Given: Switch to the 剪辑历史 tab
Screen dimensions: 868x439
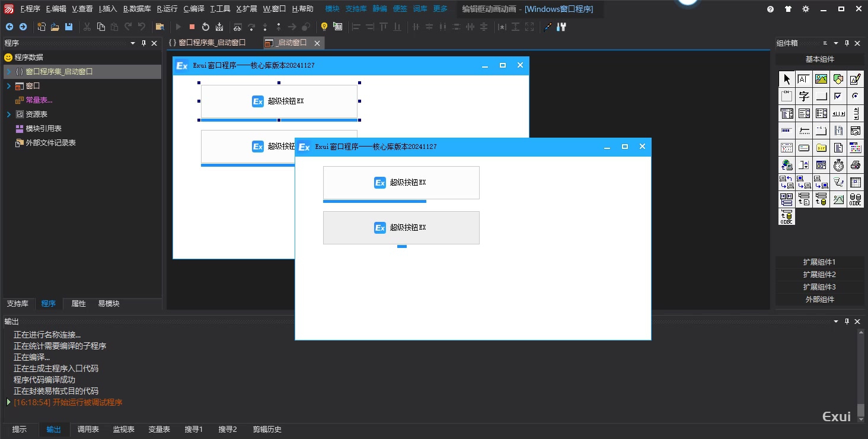Looking at the screenshot, I should (x=267, y=430).
